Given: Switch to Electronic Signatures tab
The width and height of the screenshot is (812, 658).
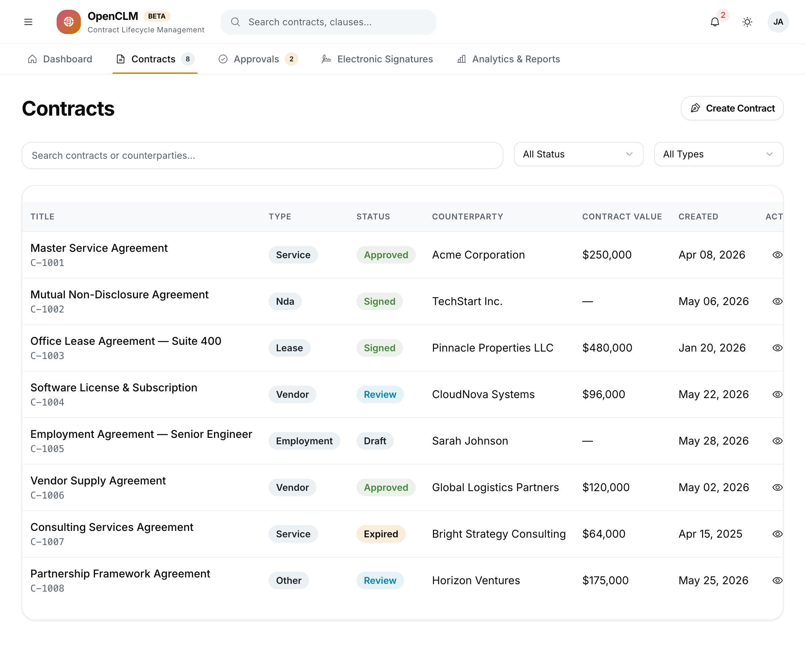Looking at the screenshot, I should (377, 59).
